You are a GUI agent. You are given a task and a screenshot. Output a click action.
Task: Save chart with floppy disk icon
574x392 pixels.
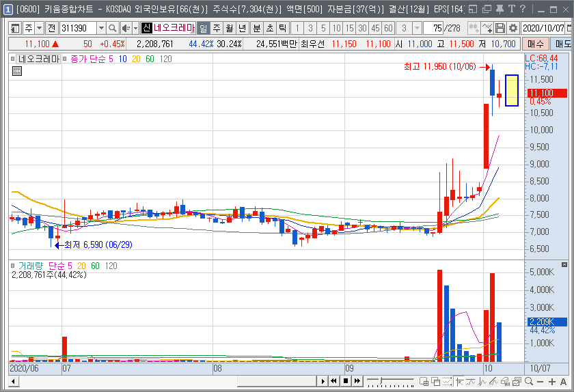(x=500, y=28)
